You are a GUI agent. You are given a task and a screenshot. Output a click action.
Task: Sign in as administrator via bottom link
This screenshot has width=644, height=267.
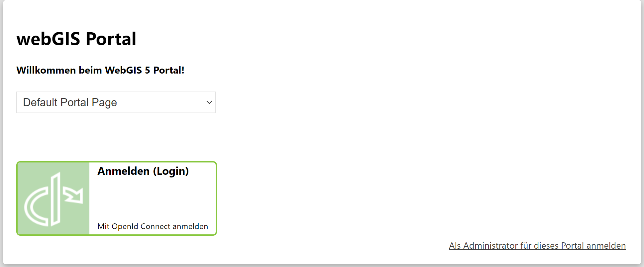537,246
